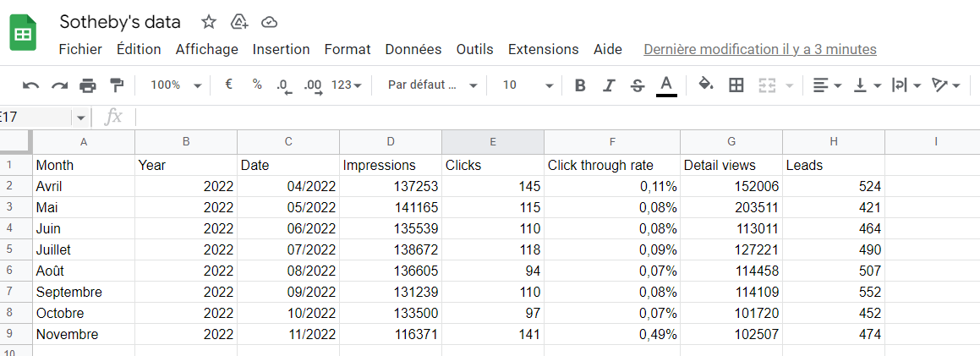This screenshot has height=356, width=980.
Task: Expand the Par défaut font dropdown
Action: coord(433,85)
